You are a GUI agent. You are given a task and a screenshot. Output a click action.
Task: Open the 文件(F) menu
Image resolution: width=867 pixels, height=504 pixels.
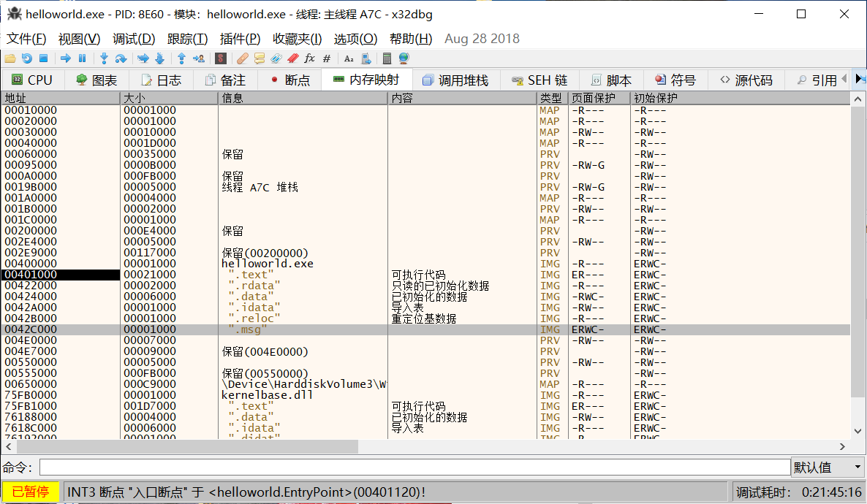coord(26,39)
